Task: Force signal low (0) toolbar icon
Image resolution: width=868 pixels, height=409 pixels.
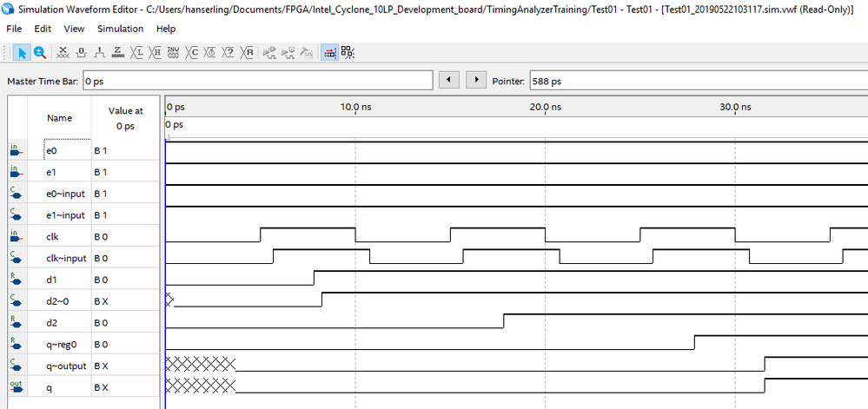Action: pyautogui.click(x=82, y=53)
